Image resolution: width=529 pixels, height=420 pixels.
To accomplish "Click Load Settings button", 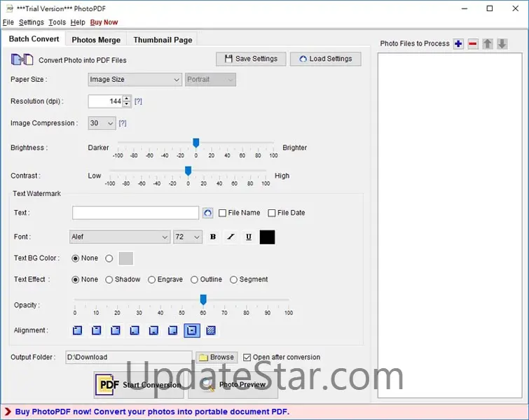I will 326,59.
